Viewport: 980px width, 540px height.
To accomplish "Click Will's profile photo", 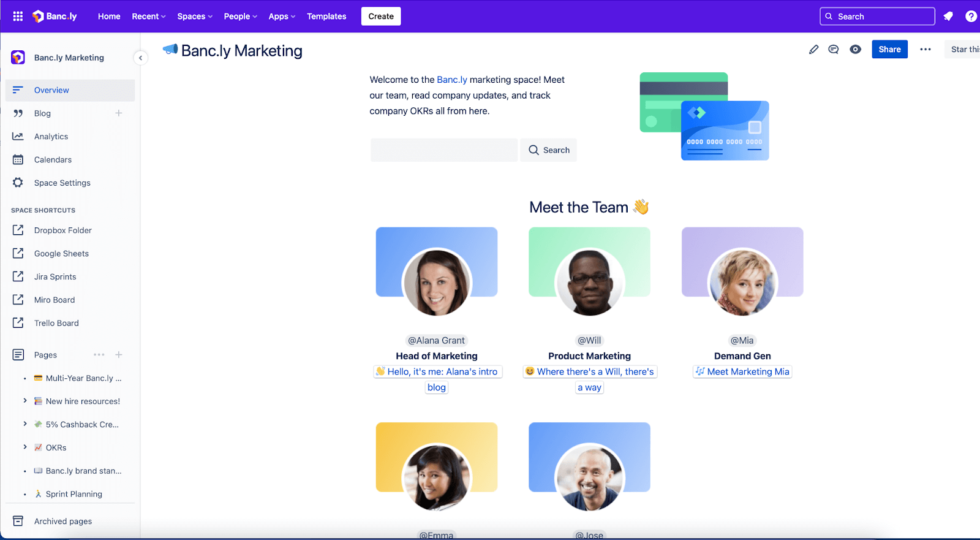I will [589, 283].
